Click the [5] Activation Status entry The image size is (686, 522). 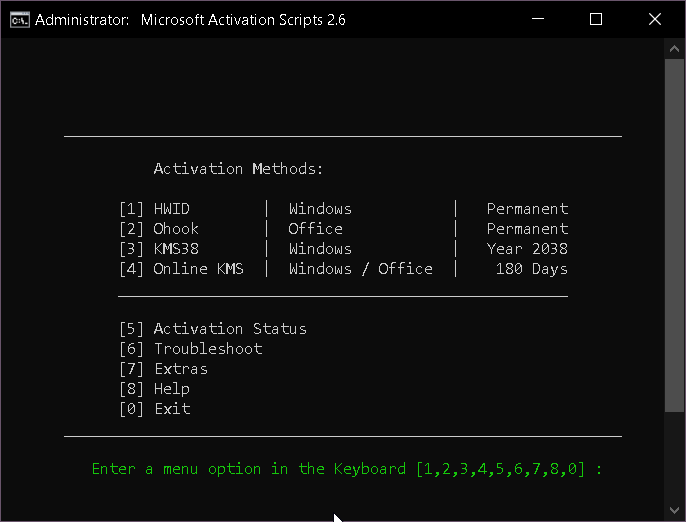(x=213, y=329)
